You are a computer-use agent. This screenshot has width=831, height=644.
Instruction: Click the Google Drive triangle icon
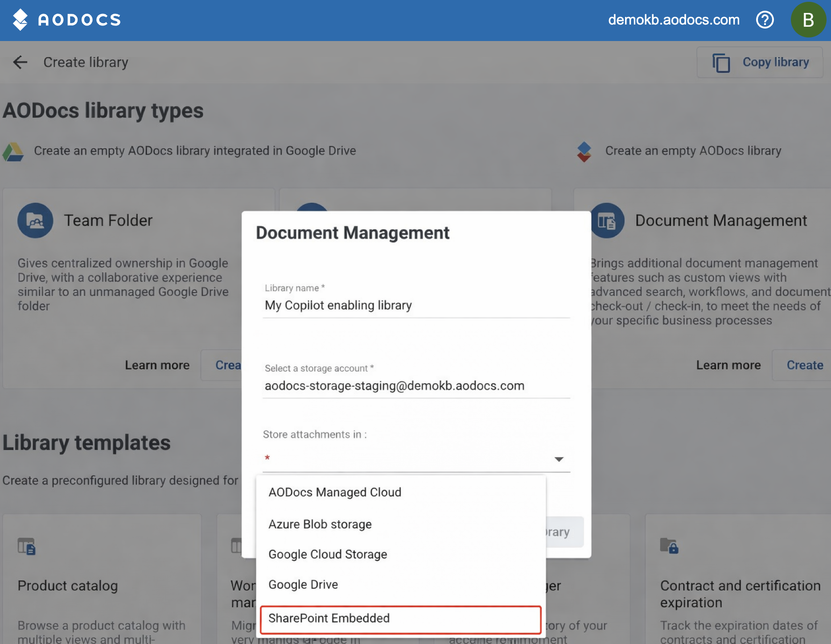(13, 152)
